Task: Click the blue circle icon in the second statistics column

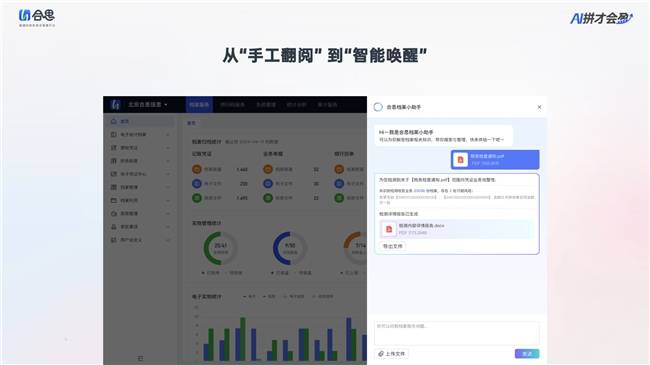Action: click(x=268, y=183)
